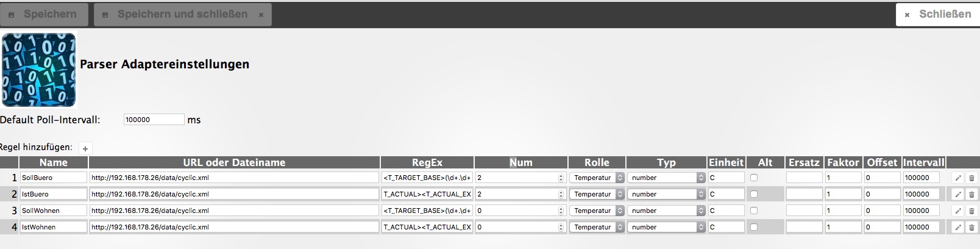Delete the IstWohnen rule with trash icon

coord(971,227)
